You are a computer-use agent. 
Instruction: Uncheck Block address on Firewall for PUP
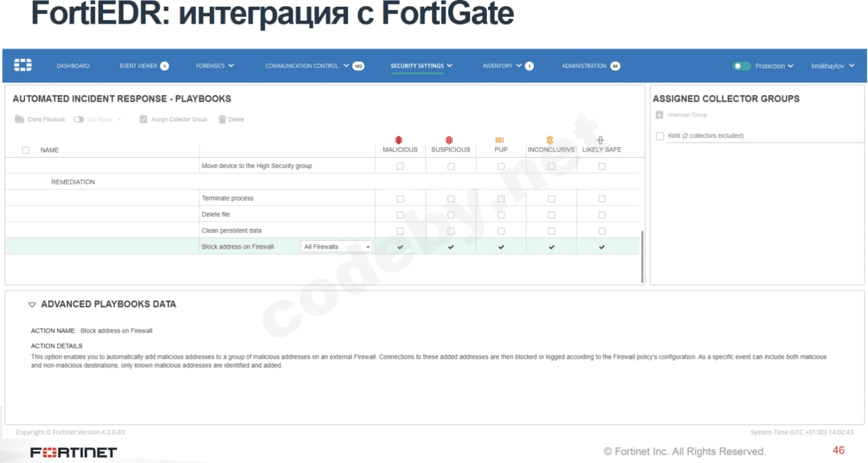point(501,247)
